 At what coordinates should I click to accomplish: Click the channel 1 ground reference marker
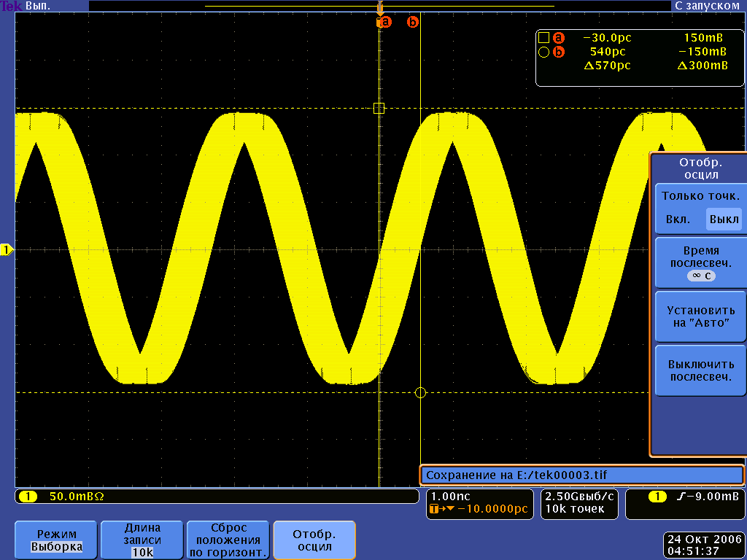7,250
